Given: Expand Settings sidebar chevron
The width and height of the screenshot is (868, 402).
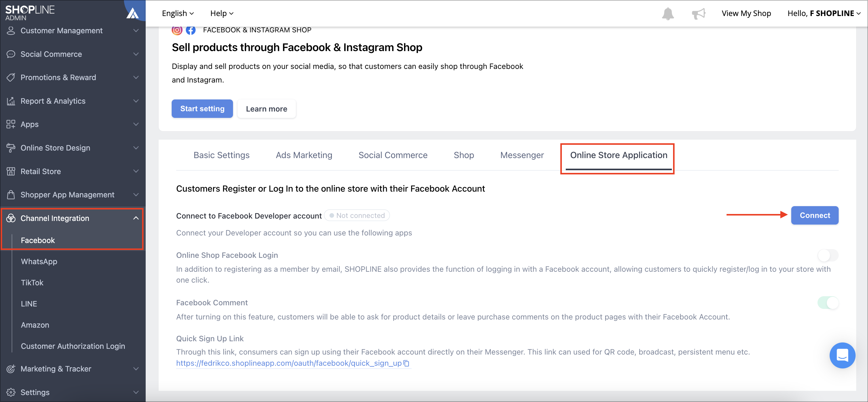Looking at the screenshot, I should [136, 392].
